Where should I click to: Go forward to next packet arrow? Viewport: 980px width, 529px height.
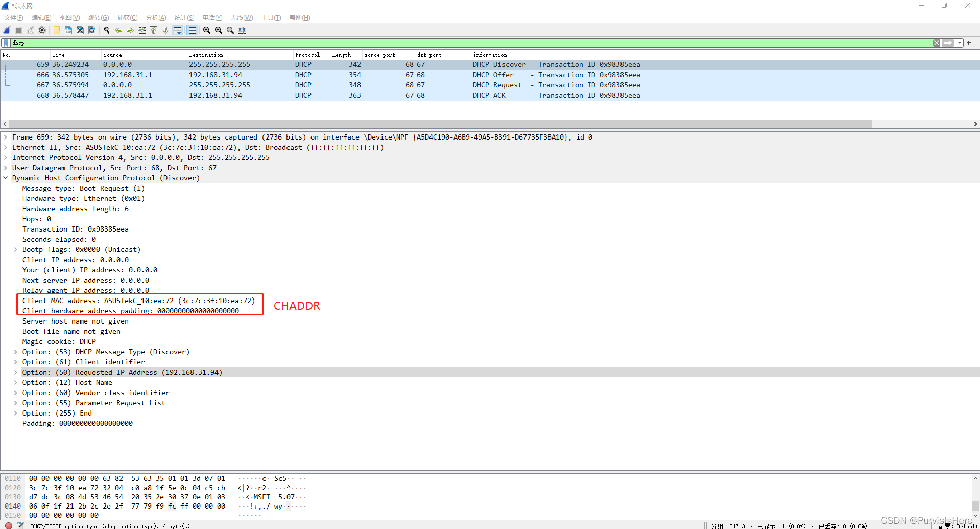tap(130, 31)
